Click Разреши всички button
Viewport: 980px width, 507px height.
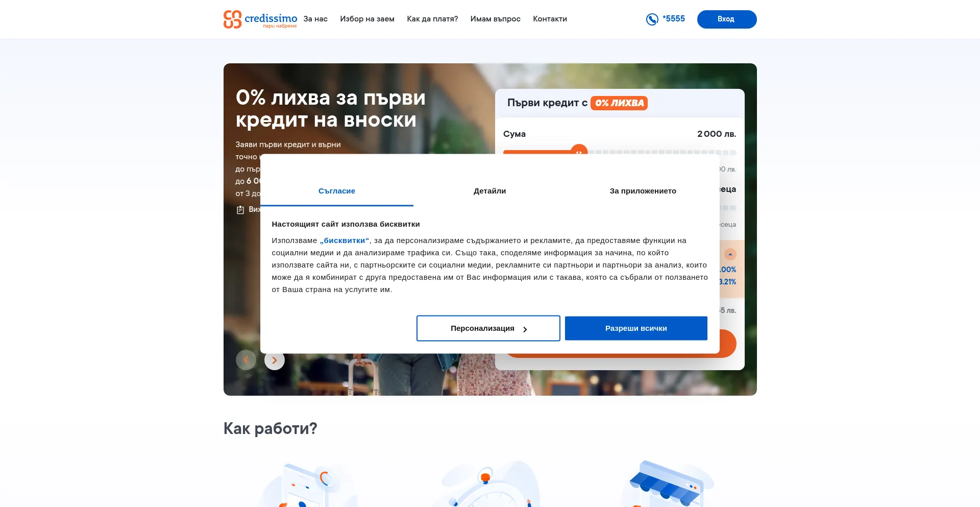636,328
